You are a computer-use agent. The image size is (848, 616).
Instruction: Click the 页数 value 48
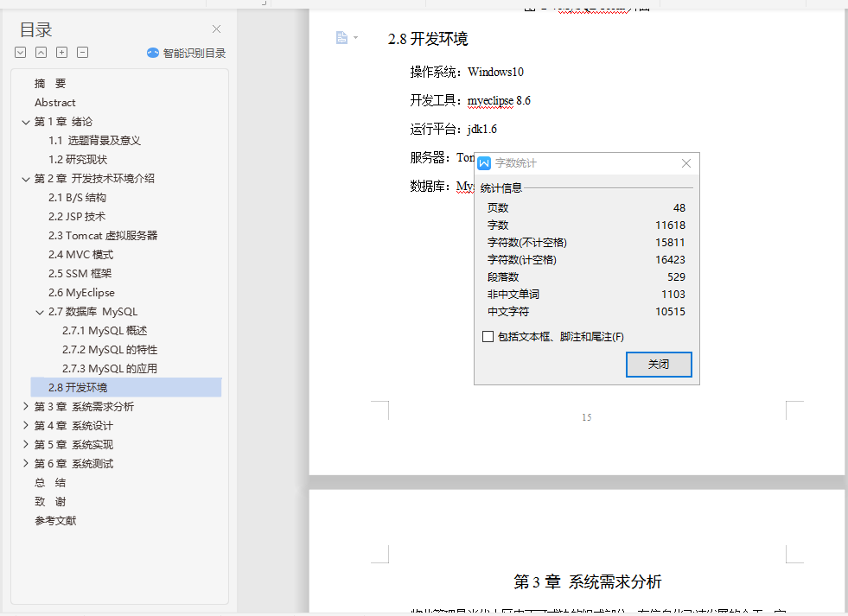click(679, 208)
